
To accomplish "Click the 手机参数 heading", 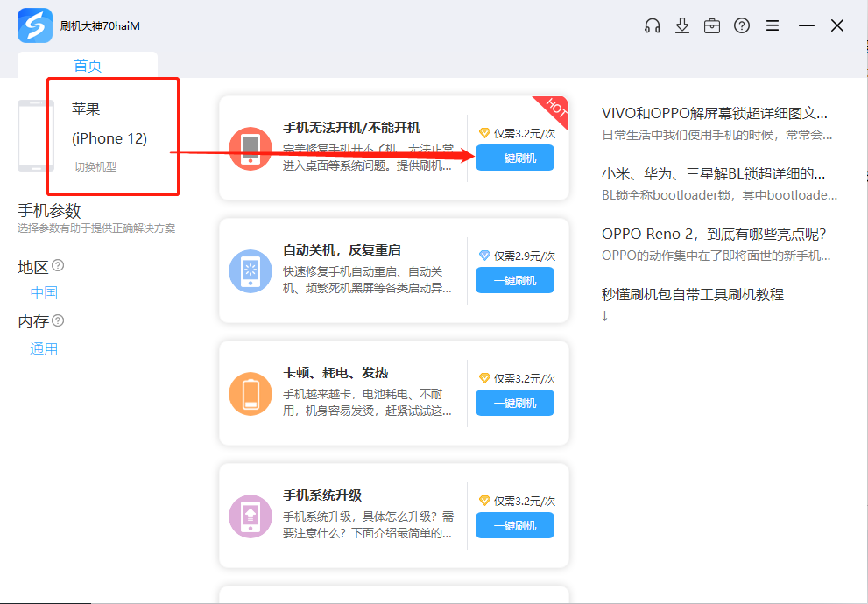I will coord(49,211).
